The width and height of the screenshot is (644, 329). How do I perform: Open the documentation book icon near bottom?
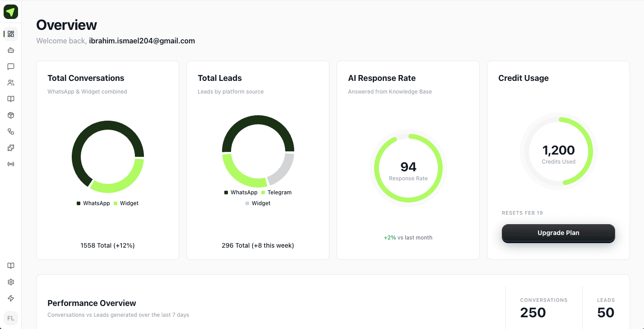tap(11, 266)
